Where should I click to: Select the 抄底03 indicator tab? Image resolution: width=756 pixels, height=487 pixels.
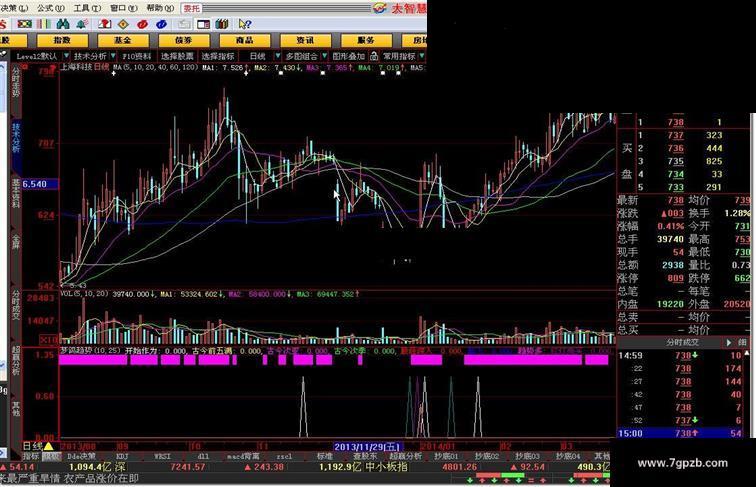coord(527,456)
